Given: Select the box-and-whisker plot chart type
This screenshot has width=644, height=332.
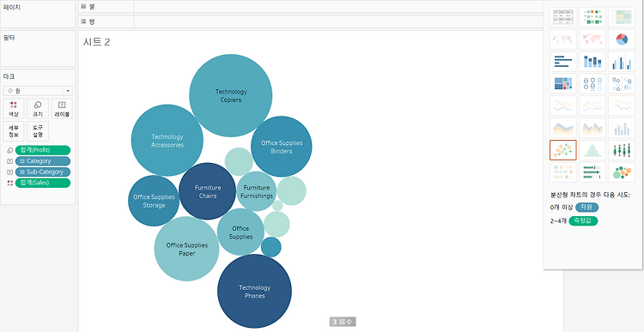Looking at the screenshot, I should [622, 150].
